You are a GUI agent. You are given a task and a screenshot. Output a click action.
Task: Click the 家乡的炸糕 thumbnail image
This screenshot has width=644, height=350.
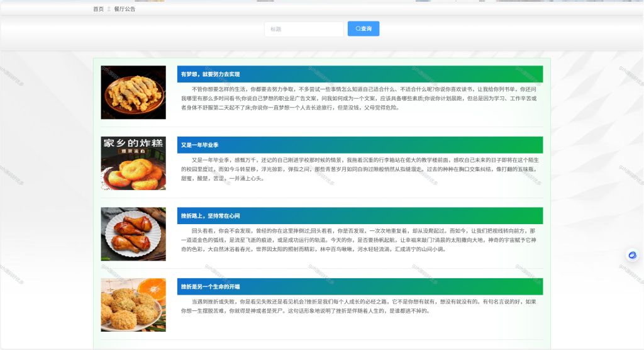(x=133, y=163)
